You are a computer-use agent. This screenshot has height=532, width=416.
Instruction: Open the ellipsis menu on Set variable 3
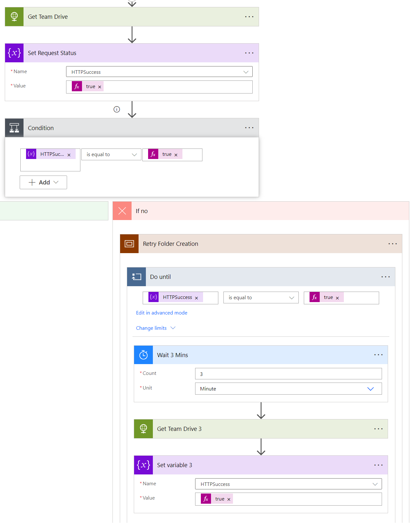pos(378,465)
